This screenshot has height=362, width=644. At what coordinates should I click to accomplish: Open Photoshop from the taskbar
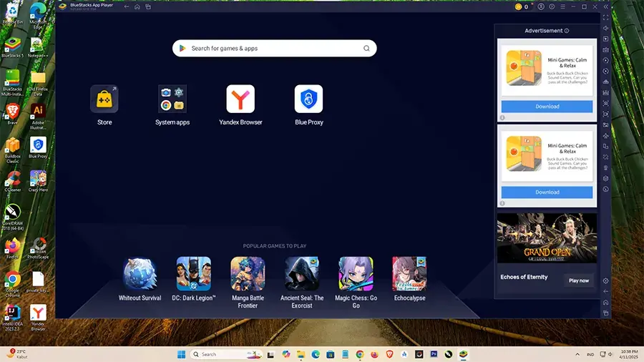pos(434,354)
